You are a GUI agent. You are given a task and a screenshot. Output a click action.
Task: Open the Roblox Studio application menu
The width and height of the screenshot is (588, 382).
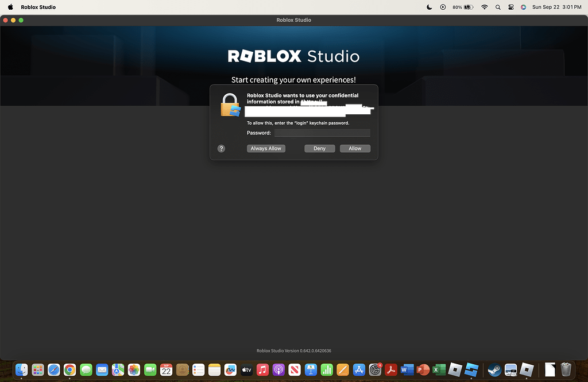tap(38, 7)
